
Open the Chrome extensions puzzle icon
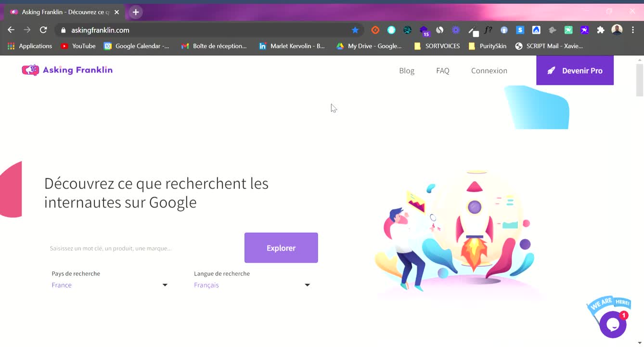tap(600, 30)
